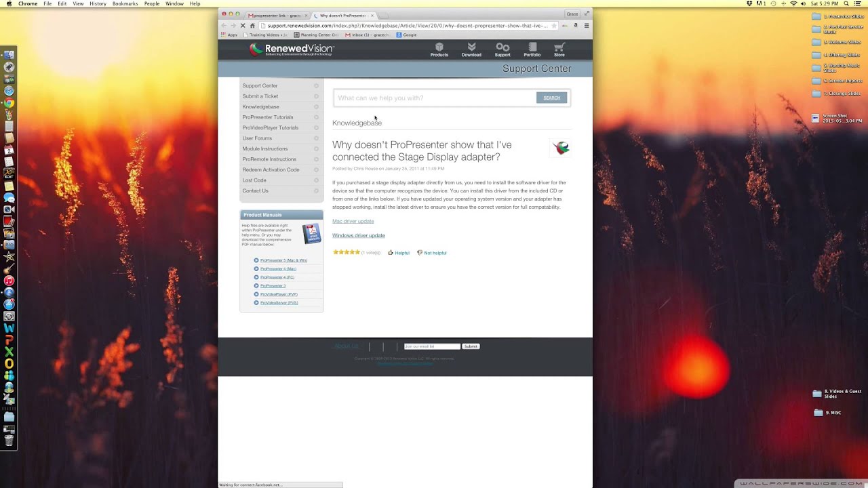Open the 'Mac driver update' link

point(353,221)
